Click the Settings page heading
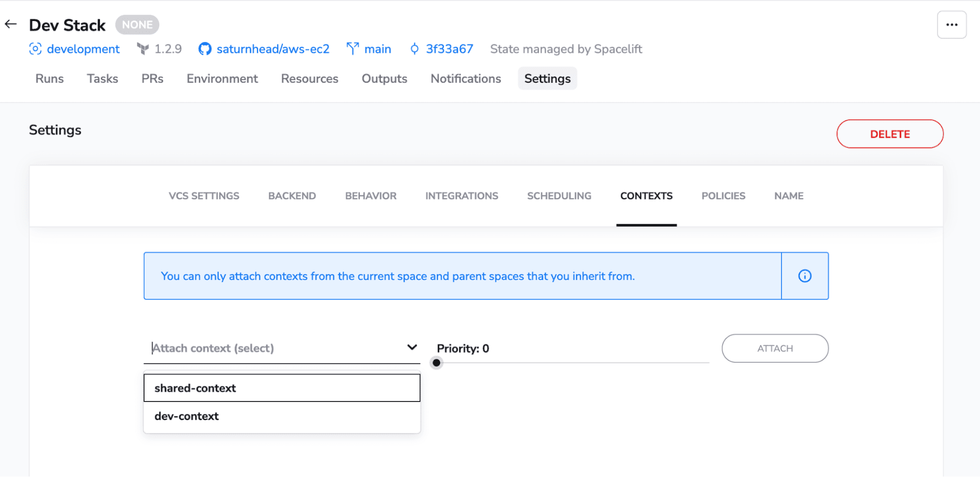This screenshot has width=980, height=477. (x=55, y=130)
